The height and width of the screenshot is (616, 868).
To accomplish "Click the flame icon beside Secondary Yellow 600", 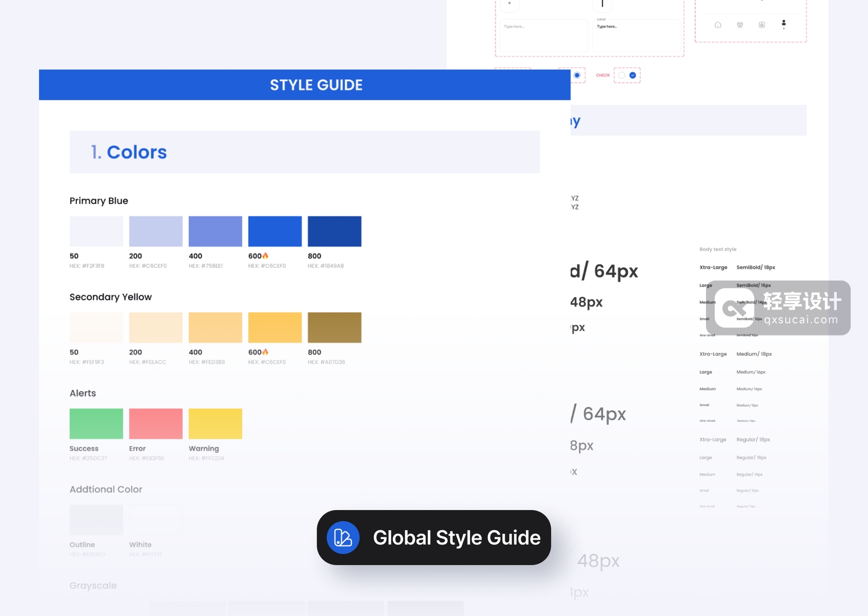I will pyautogui.click(x=266, y=352).
